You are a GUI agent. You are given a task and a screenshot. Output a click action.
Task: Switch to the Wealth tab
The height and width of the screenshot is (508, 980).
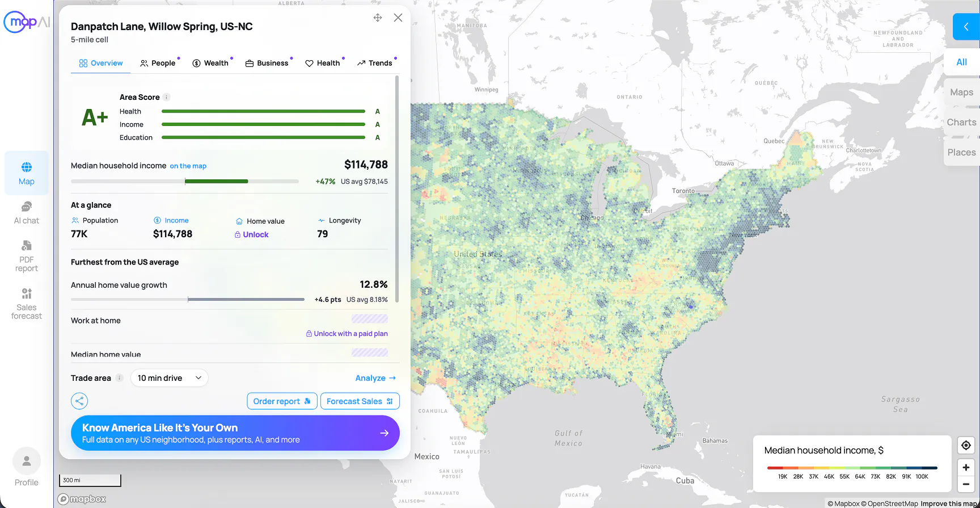click(210, 63)
